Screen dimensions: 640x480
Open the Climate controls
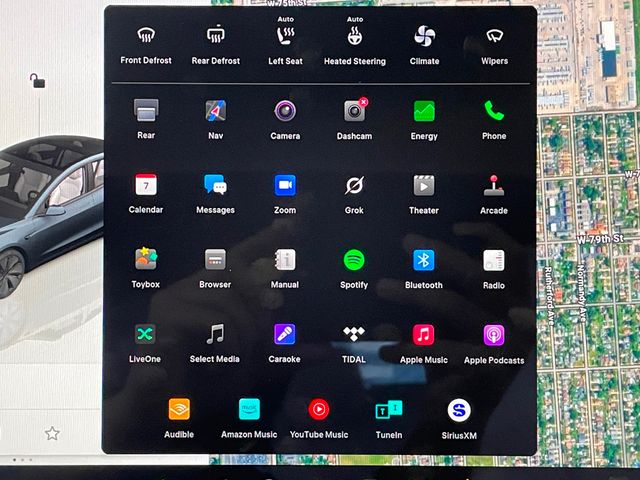pos(424,37)
